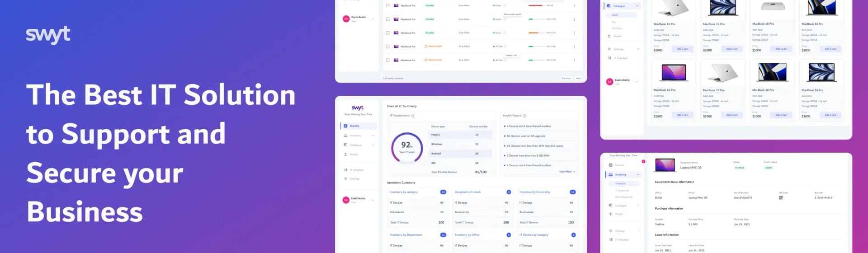868x253 pixels.
Task: Click the EA avatar in the dashboard sidebar
Action: point(346,200)
